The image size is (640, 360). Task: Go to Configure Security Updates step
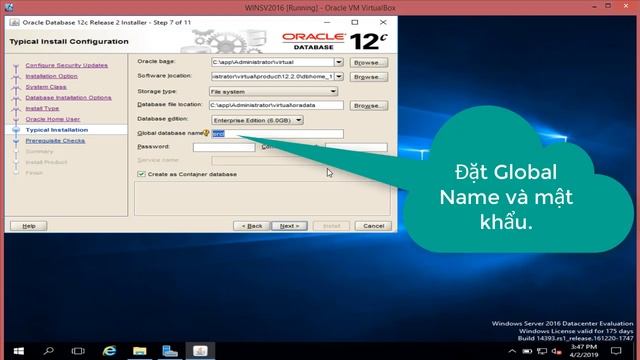point(67,65)
